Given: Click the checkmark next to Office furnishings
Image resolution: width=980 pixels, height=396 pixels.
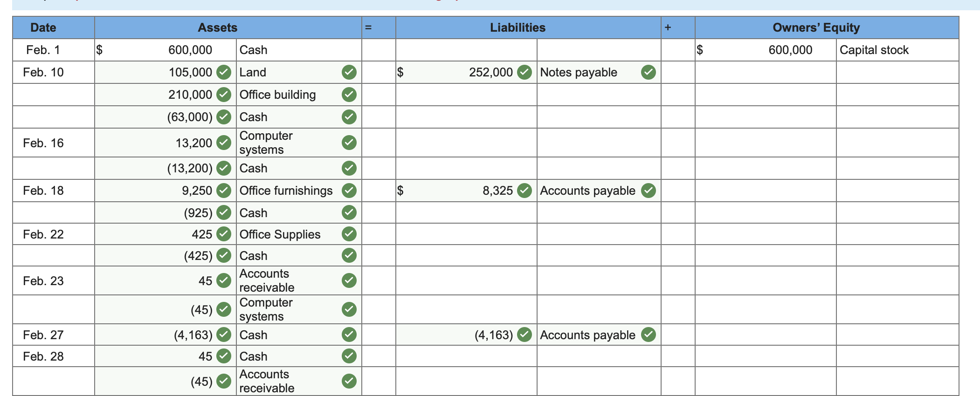Looking at the screenshot, I should click(x=349, y=191).
